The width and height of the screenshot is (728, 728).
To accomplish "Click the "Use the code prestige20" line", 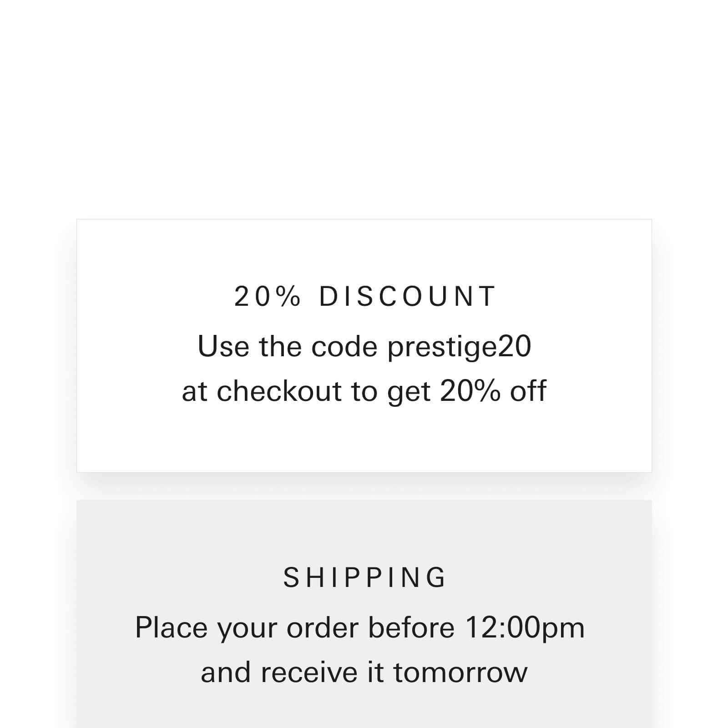I will [364, 347].
